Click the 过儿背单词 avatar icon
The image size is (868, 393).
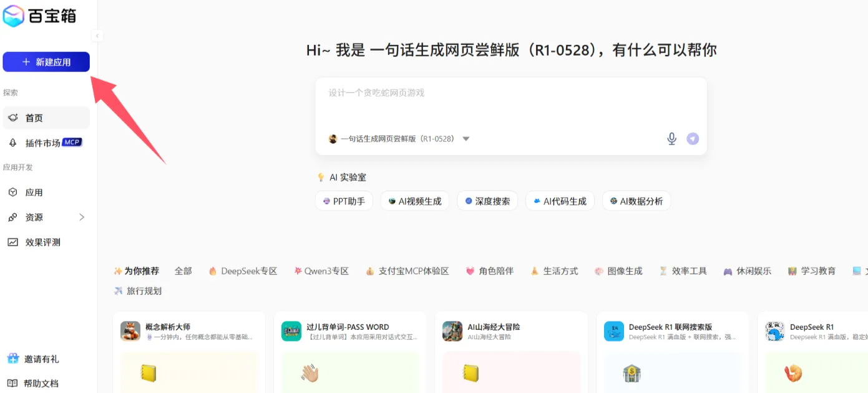291,331
